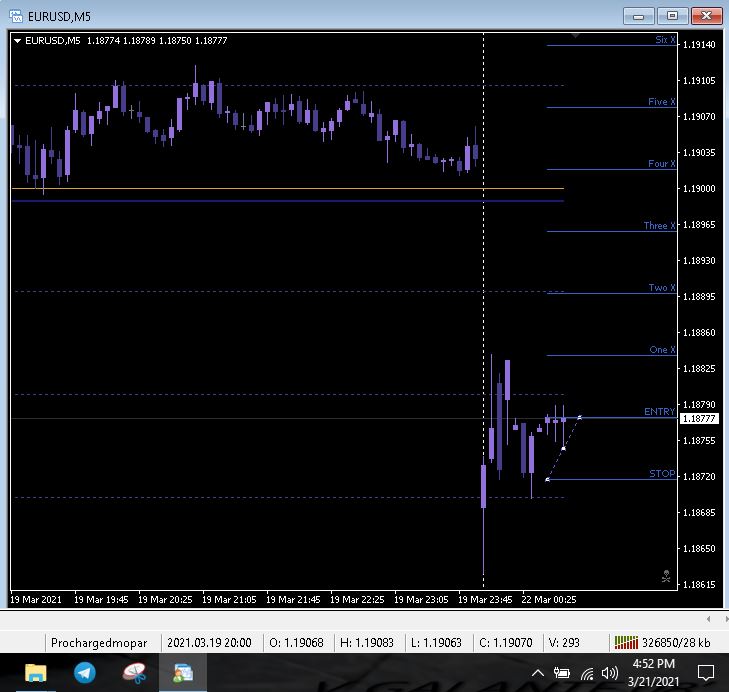Click the 19 Mar 23:45 time label
Screen dimensions: 729x692
point(485,599)
